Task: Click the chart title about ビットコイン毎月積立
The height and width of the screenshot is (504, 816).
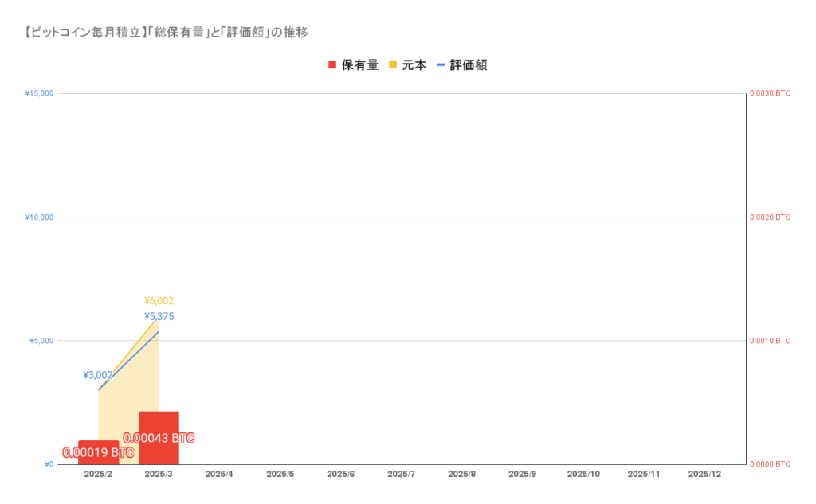Action: (x=166, y=33)
